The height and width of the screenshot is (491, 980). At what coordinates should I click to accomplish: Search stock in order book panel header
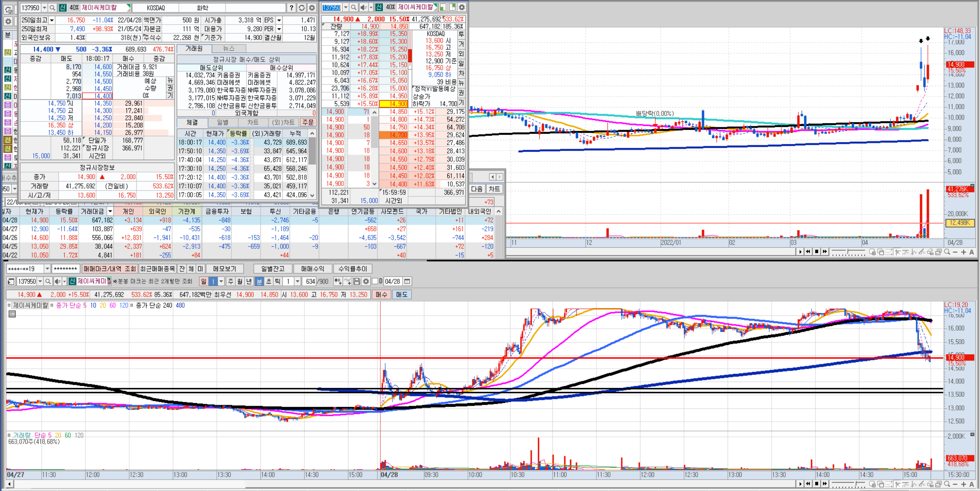pyautogui.click(x=354, y=7)
